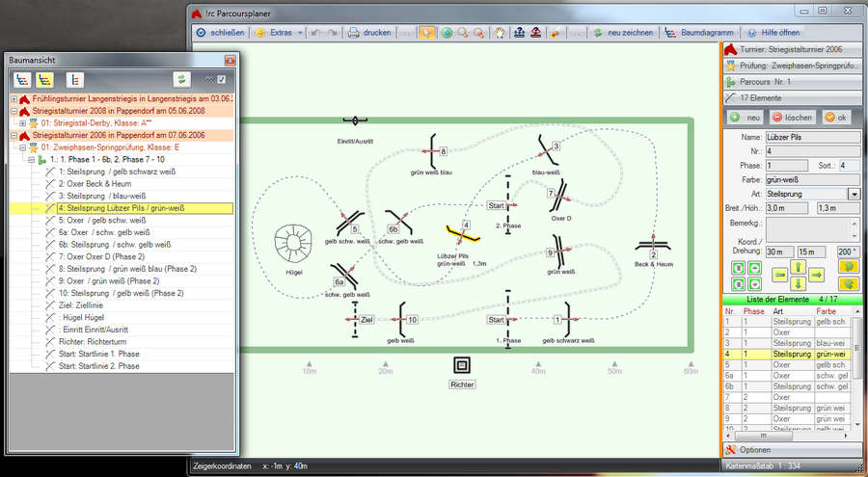Select '7: Oxer Oxer D (Phase 2)' tree item
Viewport: 868px width, 477px height.
click(x=99, y=256)
